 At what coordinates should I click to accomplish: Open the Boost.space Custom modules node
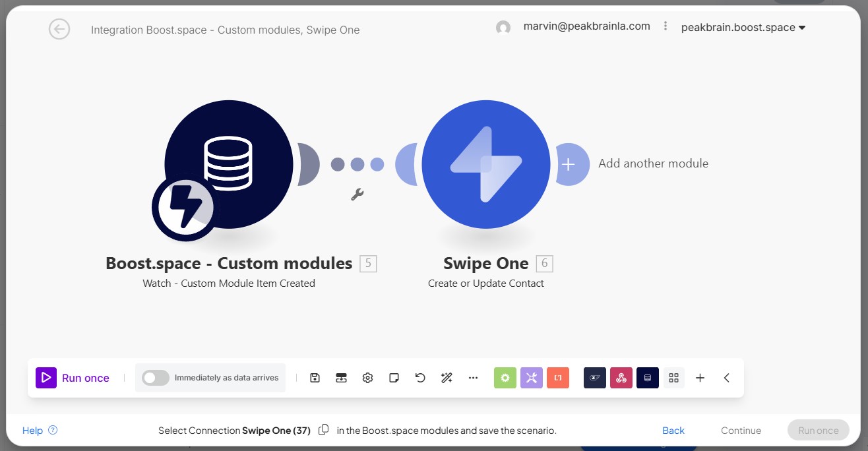[229, 164]
